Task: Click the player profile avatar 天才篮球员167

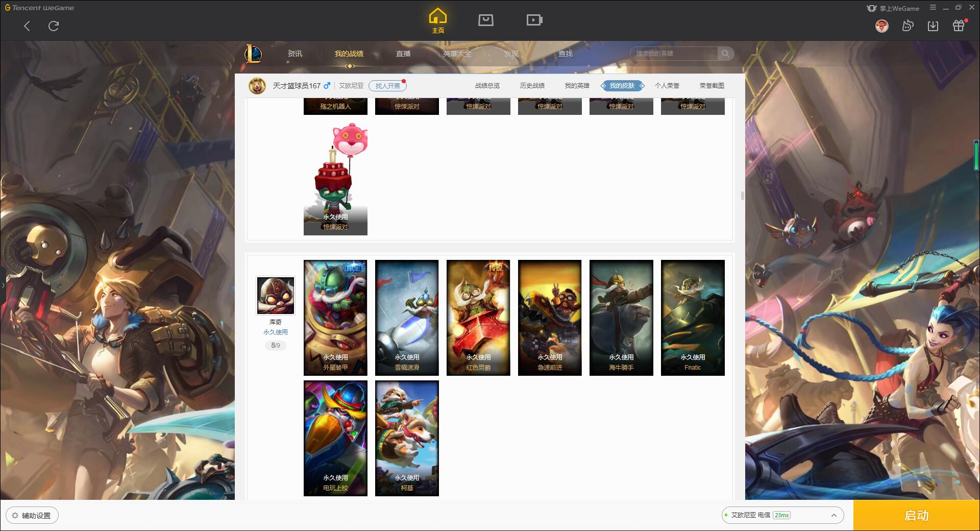Action: click(257, 86)
